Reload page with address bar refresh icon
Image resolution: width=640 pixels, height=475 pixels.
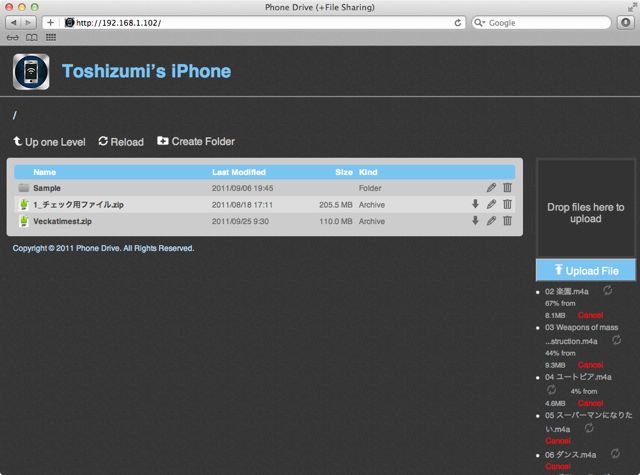coord(458,23)
